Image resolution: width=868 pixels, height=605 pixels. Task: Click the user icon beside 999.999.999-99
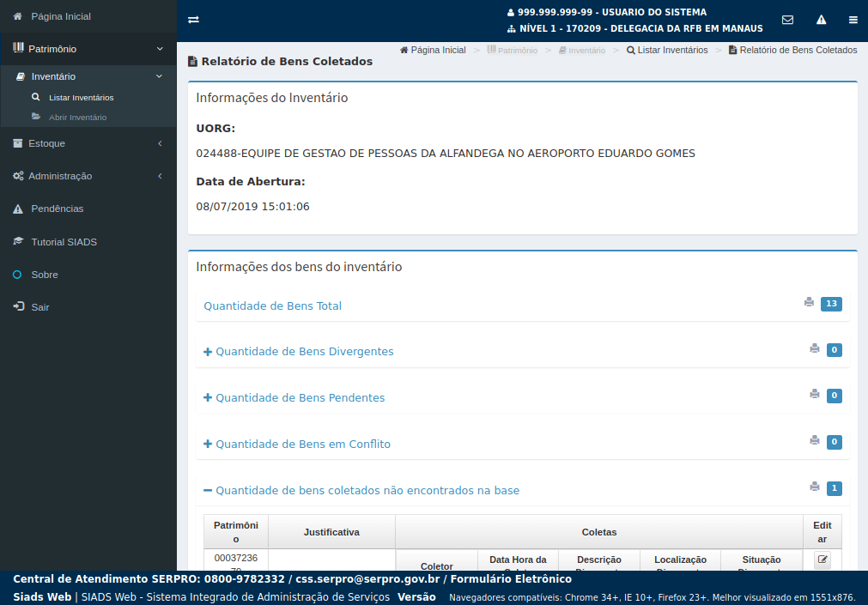[511, 12]
